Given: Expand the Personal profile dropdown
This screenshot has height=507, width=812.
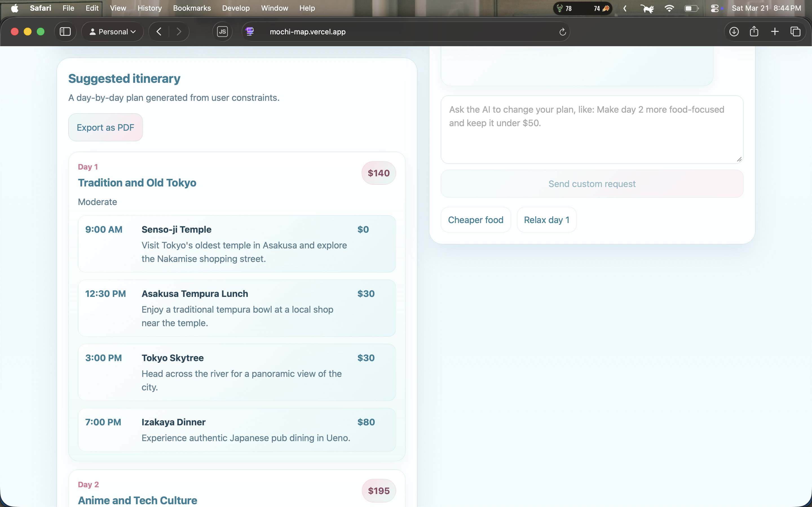Looking at the screenshot, I should (x=112, y=32).
